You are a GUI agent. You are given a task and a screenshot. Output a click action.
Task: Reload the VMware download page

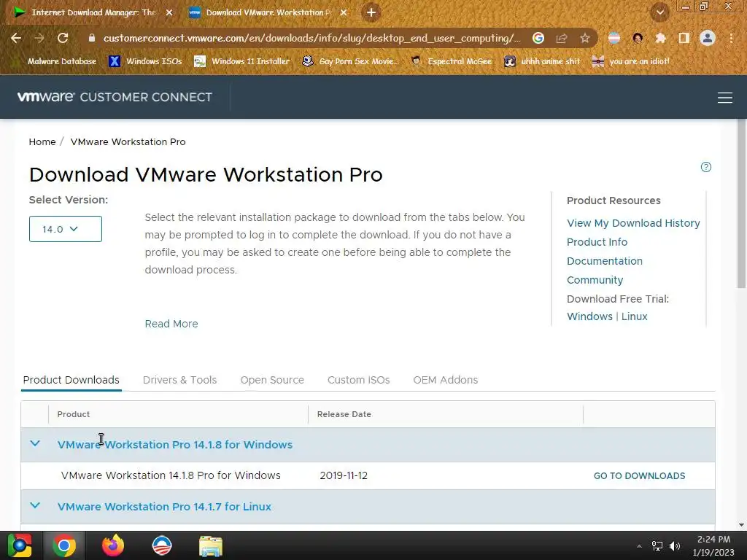coord(63,38)
